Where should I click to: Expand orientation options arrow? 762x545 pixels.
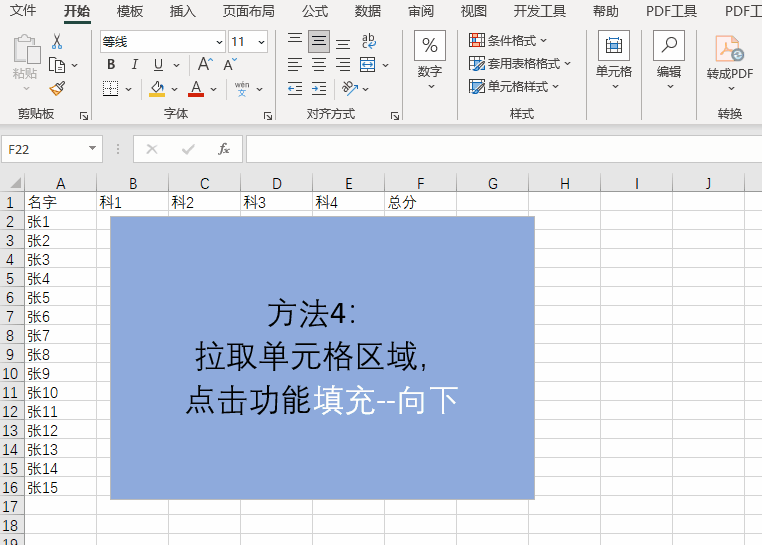[x=365, y=89]
